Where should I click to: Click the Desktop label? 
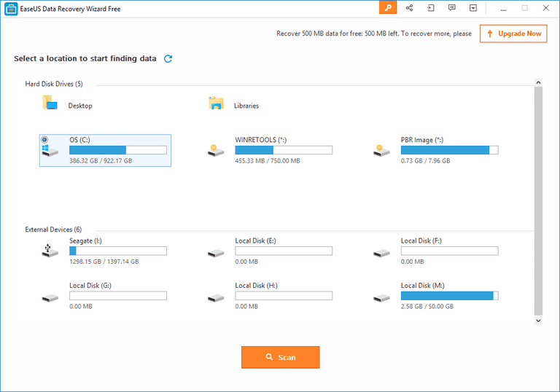[x=80, y=106]
